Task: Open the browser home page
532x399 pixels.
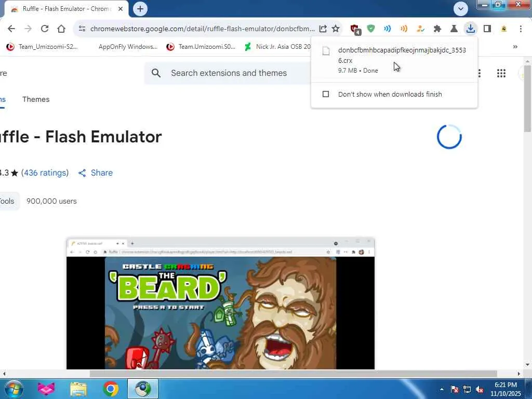Action: 61,29
